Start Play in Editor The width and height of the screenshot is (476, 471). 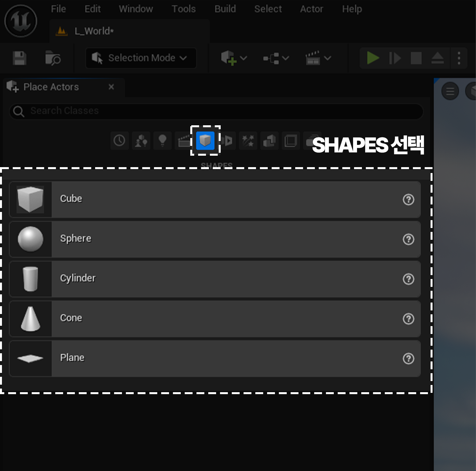(373, 58)
